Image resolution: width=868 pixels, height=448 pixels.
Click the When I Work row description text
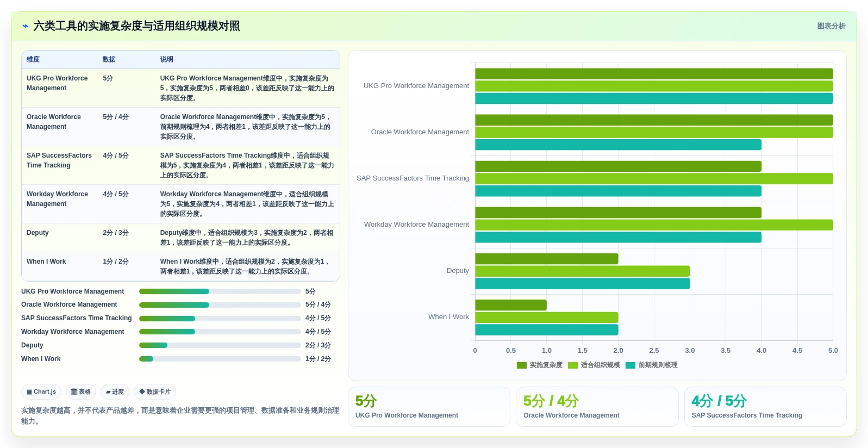click(245, 266)
